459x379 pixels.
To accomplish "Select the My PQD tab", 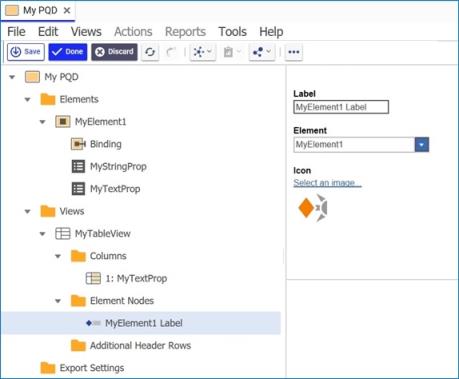I will click(x=38, y=10).
